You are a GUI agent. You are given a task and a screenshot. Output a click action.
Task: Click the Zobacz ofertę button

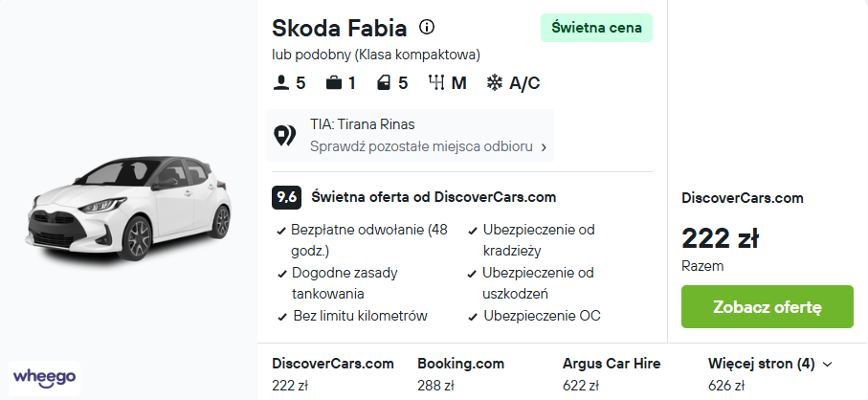(768, 306)
